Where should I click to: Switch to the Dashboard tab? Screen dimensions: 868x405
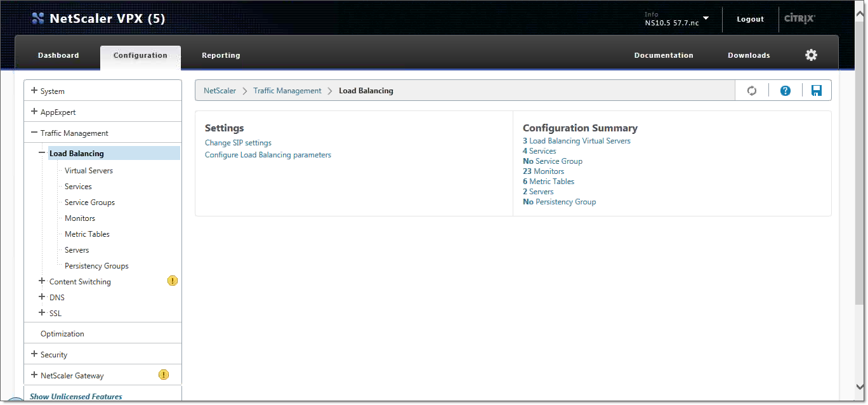pos(58,55)
